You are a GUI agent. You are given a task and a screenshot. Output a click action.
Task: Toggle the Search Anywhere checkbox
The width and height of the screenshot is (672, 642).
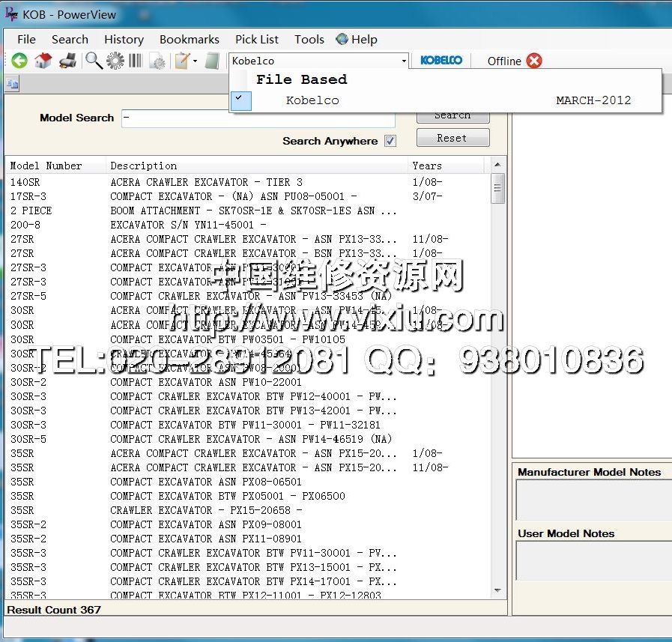coord(390,141)
